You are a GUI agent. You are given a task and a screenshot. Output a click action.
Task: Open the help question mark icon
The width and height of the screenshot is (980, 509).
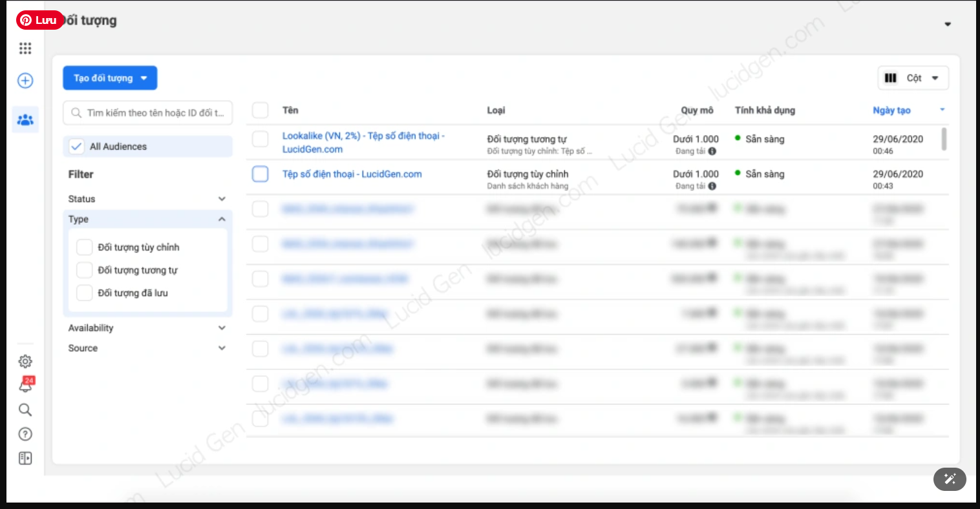(x=25, y=434)
